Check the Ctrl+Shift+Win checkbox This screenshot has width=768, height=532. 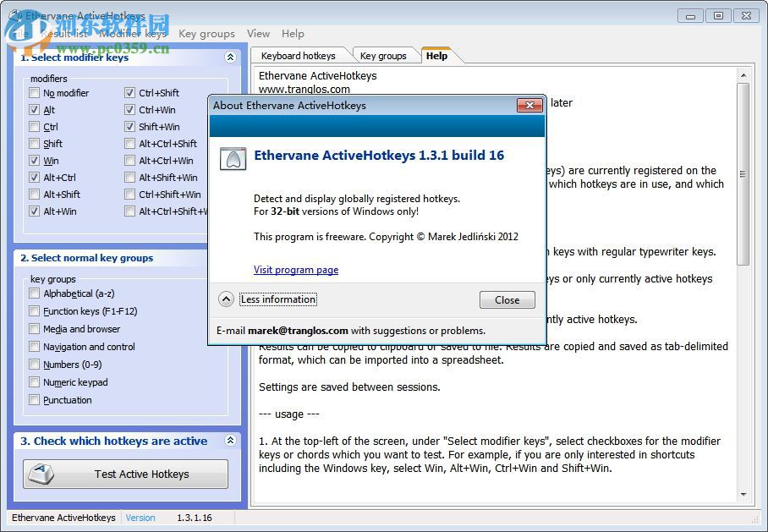pos(129,194)
